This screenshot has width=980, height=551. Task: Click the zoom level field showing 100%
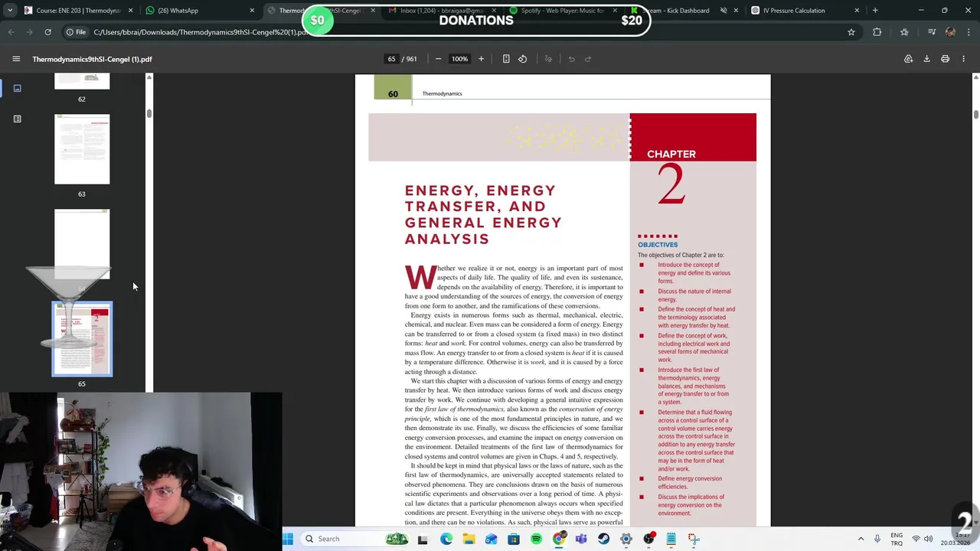459,59
